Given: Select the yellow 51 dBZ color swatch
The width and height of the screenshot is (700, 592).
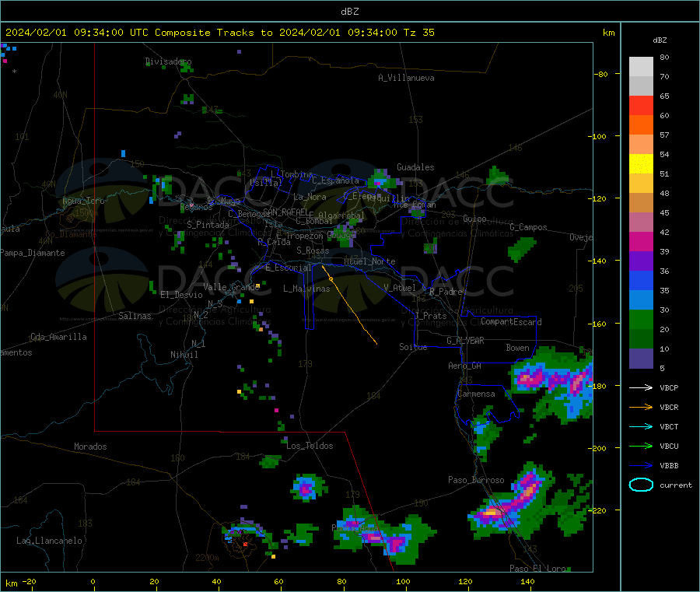Looking at the screenshot, I should [x=641, y=164].
